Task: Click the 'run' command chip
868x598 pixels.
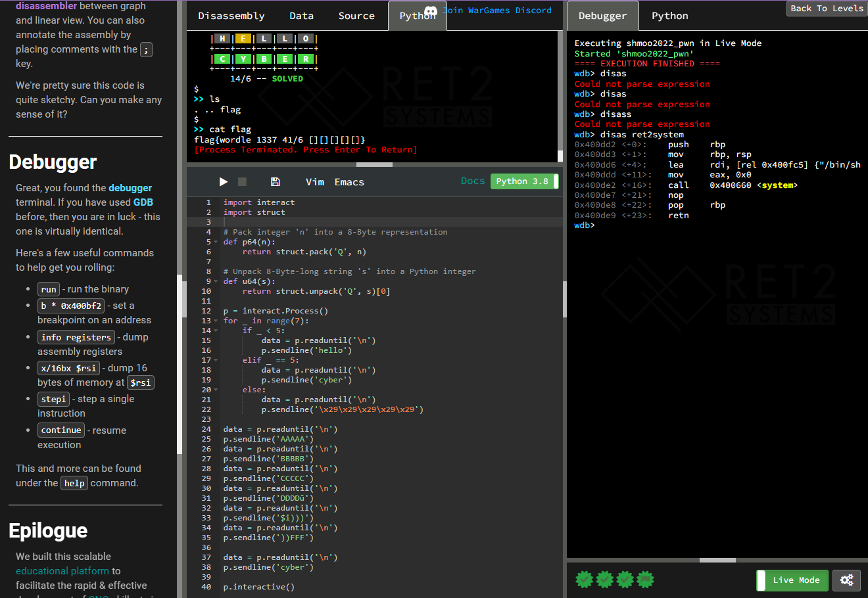Action: (x=49, y=289)
